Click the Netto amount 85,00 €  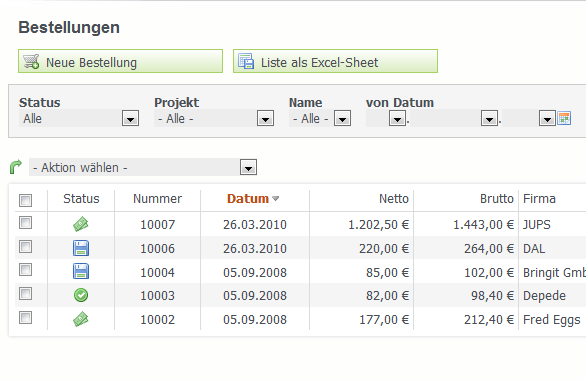(388, 272)
